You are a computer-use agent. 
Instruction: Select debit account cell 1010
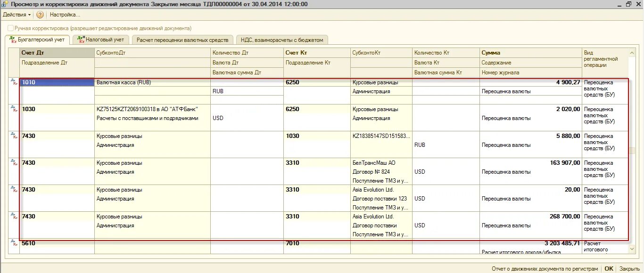coord(57,82)
